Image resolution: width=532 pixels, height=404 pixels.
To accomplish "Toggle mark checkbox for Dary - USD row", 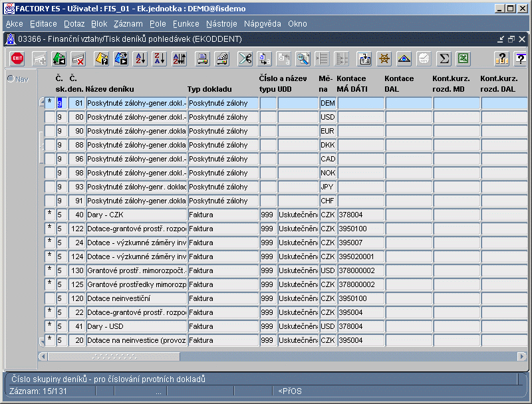I will click(x=50, y=326).
